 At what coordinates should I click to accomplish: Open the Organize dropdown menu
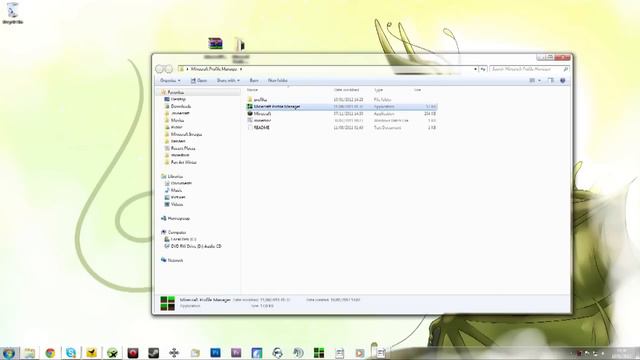pos(170,81)
